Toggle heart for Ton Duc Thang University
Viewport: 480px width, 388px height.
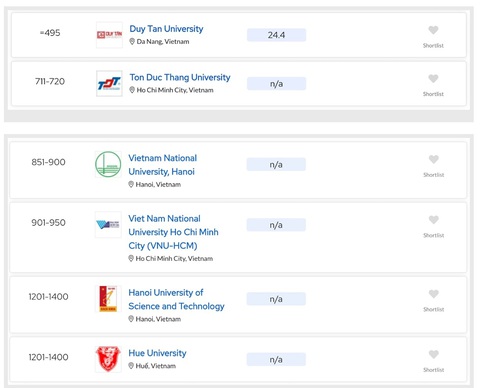(433, 79)
